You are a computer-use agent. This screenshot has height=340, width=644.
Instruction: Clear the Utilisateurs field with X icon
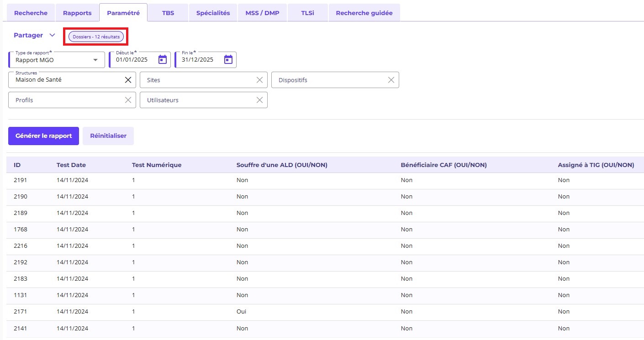click(x=259, y=100)
